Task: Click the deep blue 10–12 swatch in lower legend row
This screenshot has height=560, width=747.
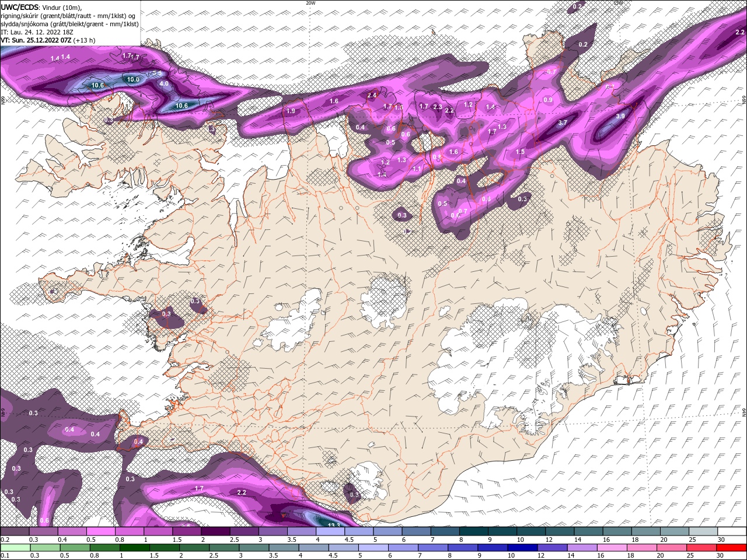Action: [524, 547]
